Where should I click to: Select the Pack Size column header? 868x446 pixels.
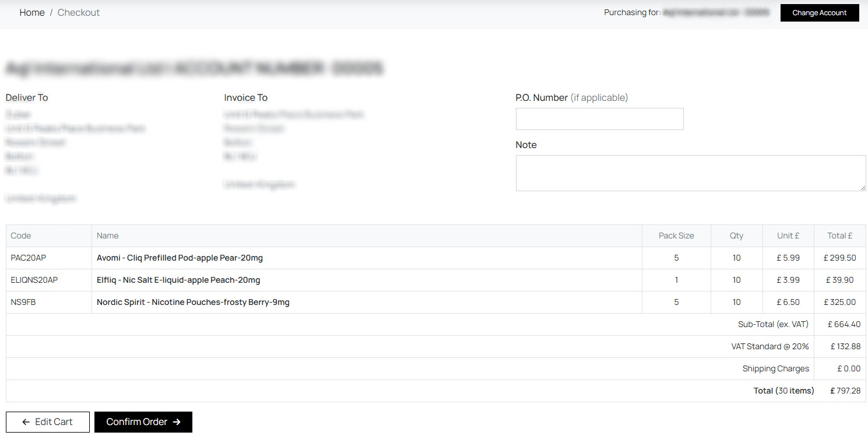(676, 236)
